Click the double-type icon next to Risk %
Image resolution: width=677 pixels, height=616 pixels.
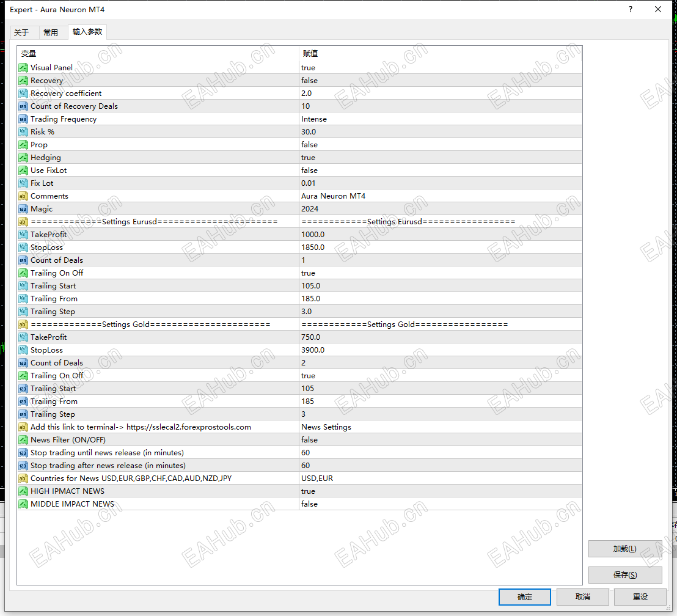click(23, 132)
